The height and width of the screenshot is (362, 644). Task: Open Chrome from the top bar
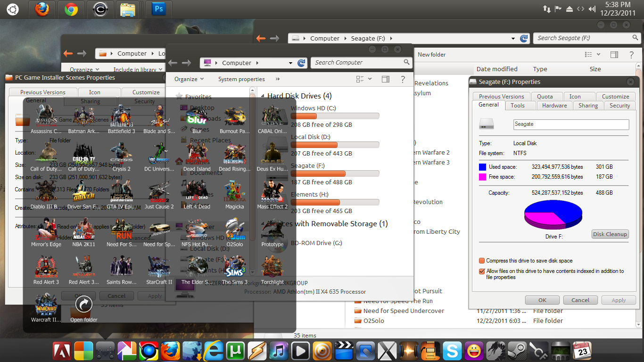(x=71, y=9)
